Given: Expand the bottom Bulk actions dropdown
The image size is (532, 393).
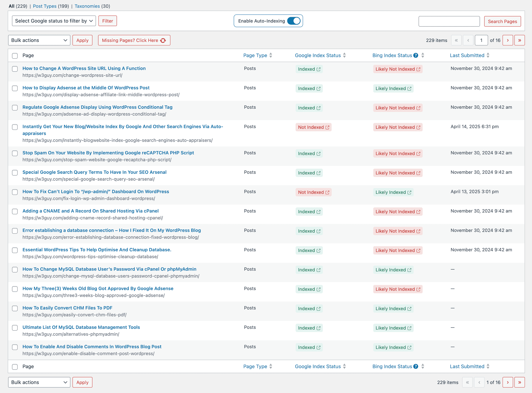Looking at the screenshot, I should [x=39, y=382].
